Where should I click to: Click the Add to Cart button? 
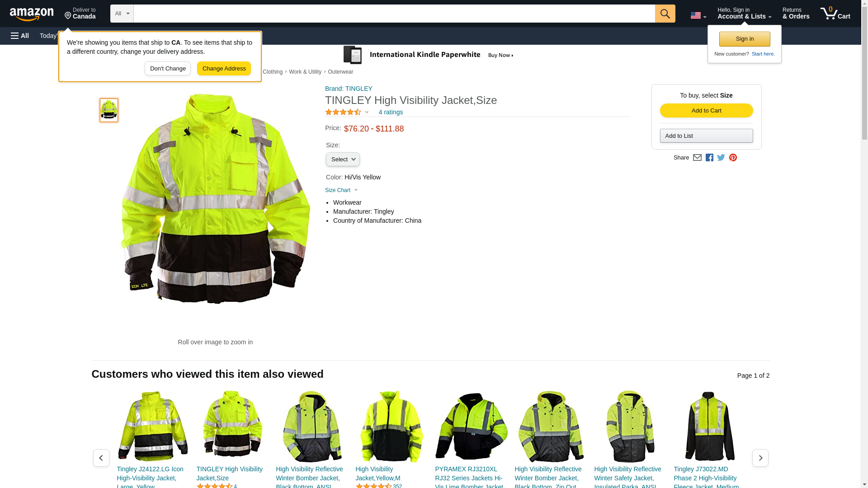point(706,111)
